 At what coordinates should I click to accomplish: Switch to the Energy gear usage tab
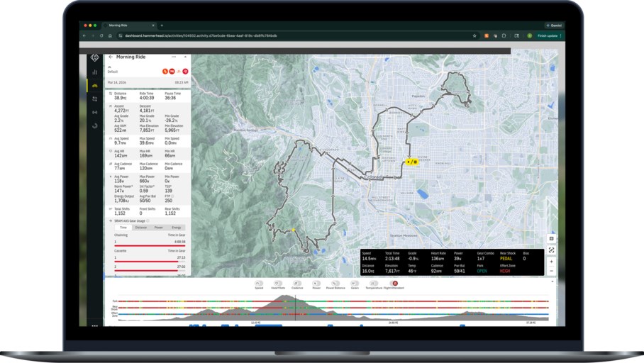[177, 228]
